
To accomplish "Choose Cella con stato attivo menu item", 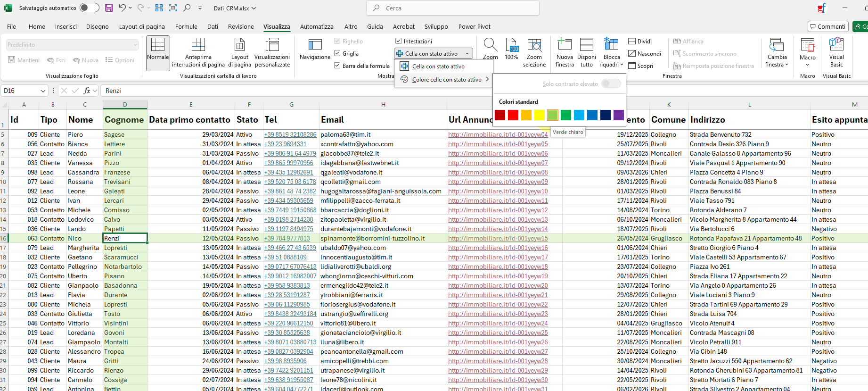I will point(444,67).
